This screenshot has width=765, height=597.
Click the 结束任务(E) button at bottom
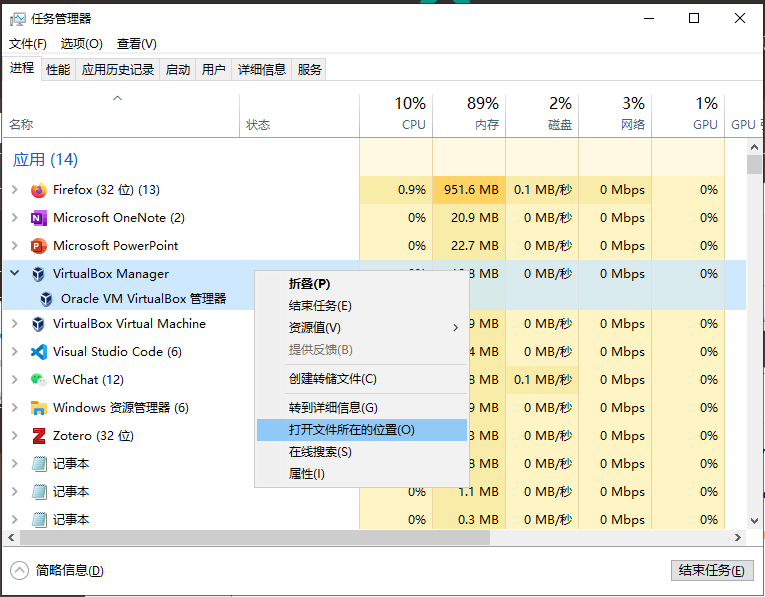711,570
